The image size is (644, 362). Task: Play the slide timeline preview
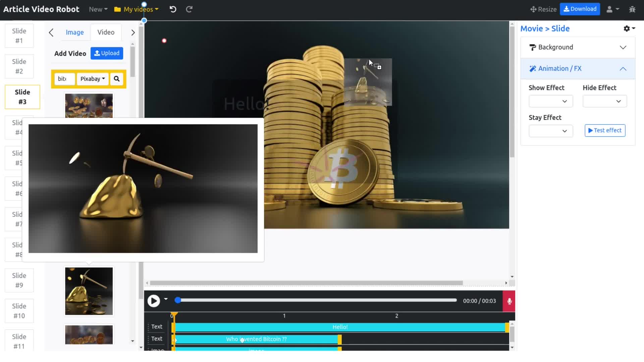click(154, 301)
